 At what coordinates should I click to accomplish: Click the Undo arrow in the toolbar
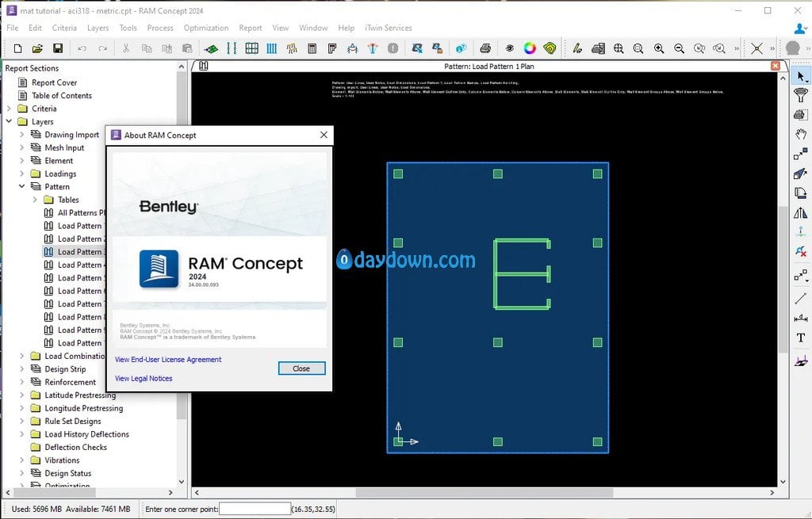click(x=82, y=48)
